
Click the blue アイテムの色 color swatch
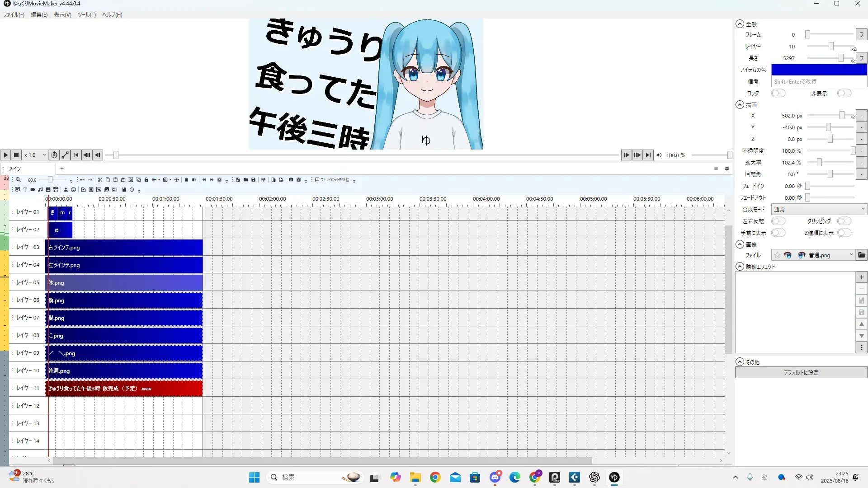(x=819, y=70)
